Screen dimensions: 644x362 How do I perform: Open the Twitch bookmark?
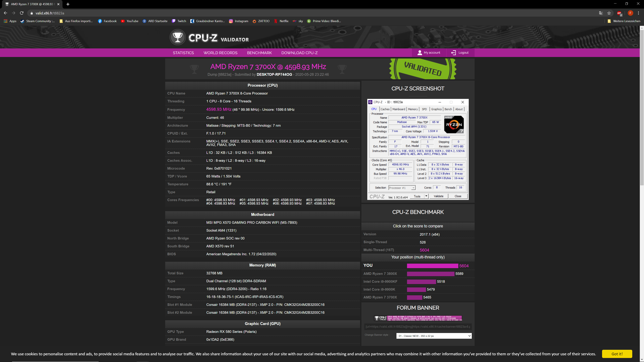coord(179,21)
